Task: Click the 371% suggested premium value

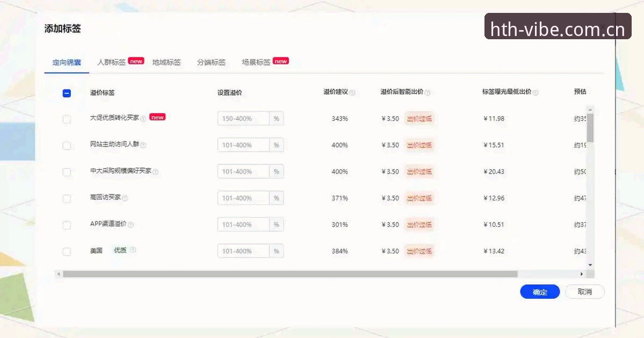Action: 339,198
